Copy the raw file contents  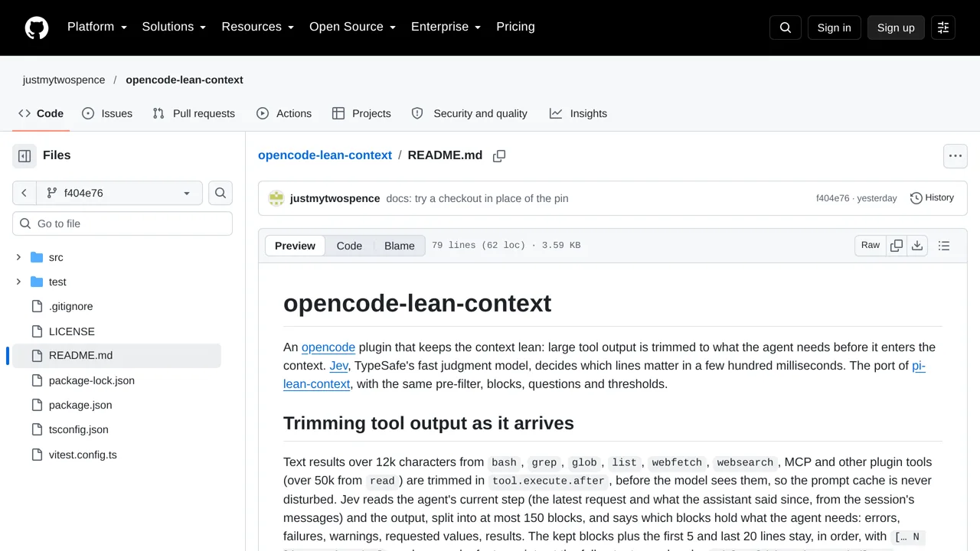pyautogui.click(x=897, y=246)
